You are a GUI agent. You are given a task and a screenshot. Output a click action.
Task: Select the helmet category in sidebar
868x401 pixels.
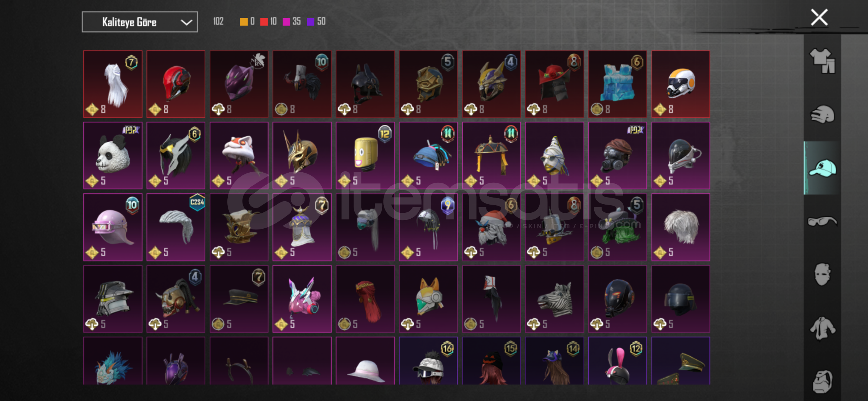pyautogui.click(x=822, y=114)
